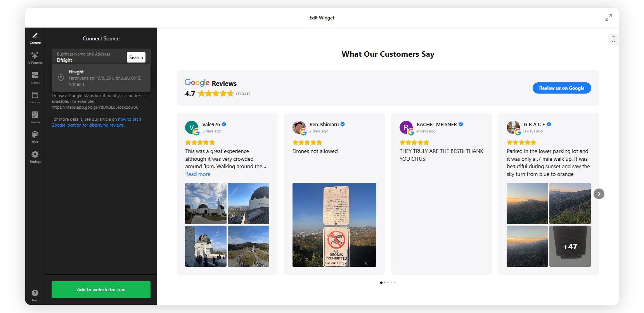Click the first carousel pagination dot
This screenshot has width=644, height=313.
pyautogui.click(x=381, y=283)
